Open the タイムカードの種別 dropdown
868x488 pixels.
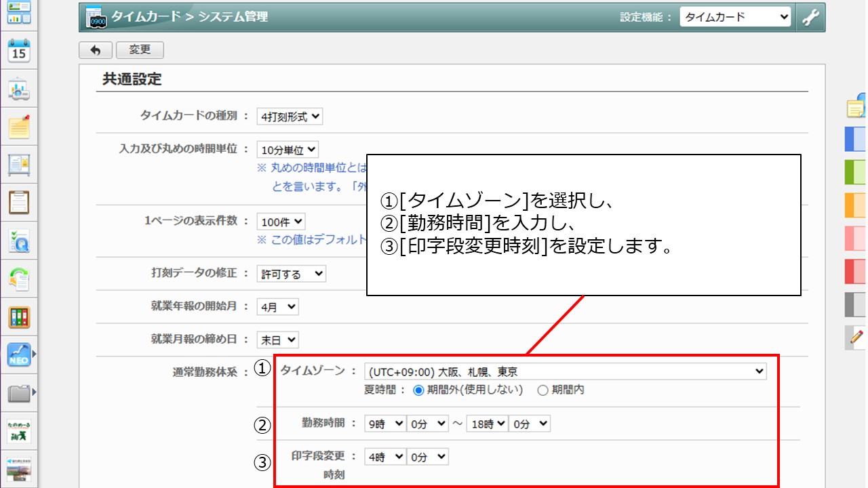(290, 117)
